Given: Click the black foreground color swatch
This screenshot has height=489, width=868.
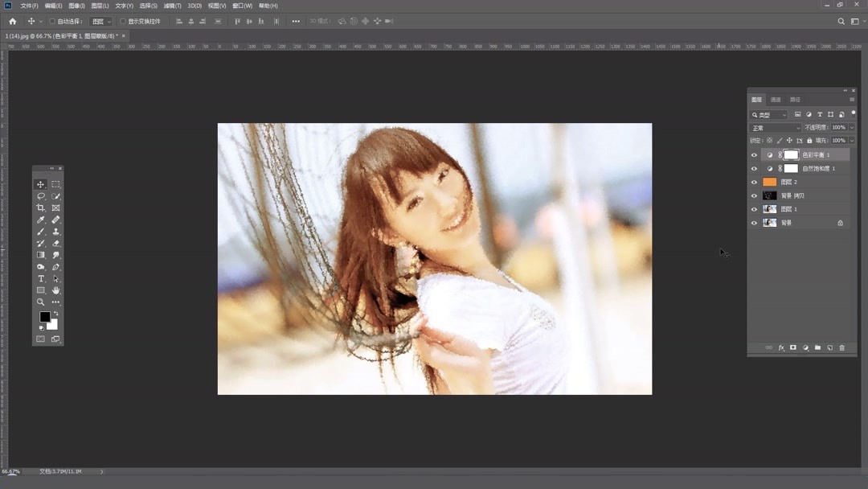Looking at the screenshot, I should click(45, 317).
